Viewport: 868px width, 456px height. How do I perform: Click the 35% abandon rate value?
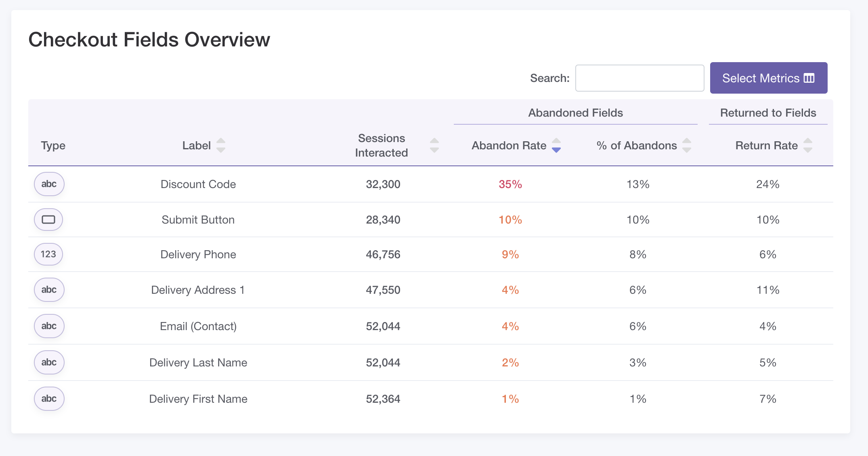(510, 184)
